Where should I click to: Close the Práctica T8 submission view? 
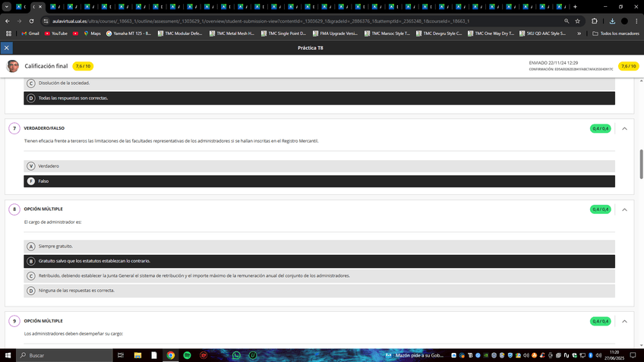(x=7, y=48)
